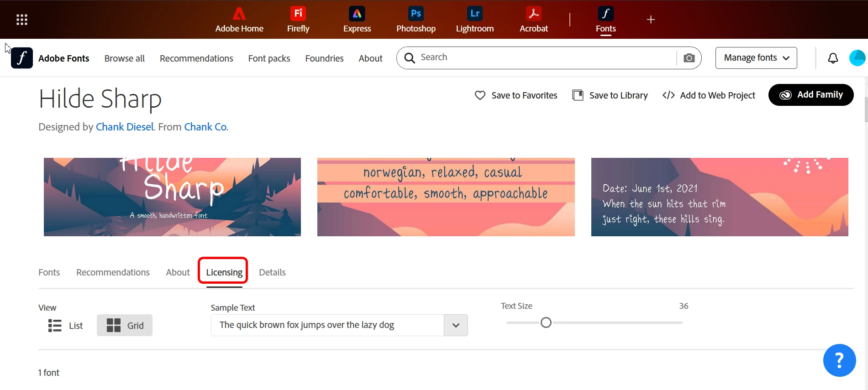Click Add to Web Project code icon
Viewport: 868px width, 390px height.
(x=668, y=95)
